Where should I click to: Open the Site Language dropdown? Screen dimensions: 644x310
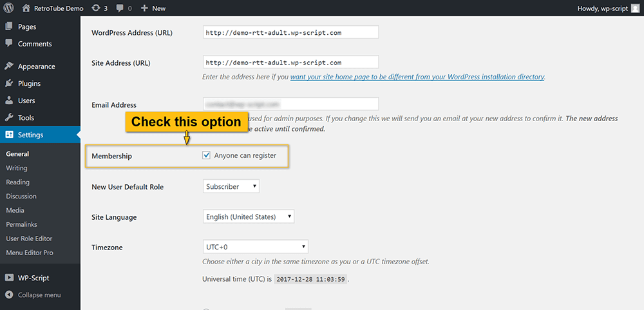tap(249, 217)
